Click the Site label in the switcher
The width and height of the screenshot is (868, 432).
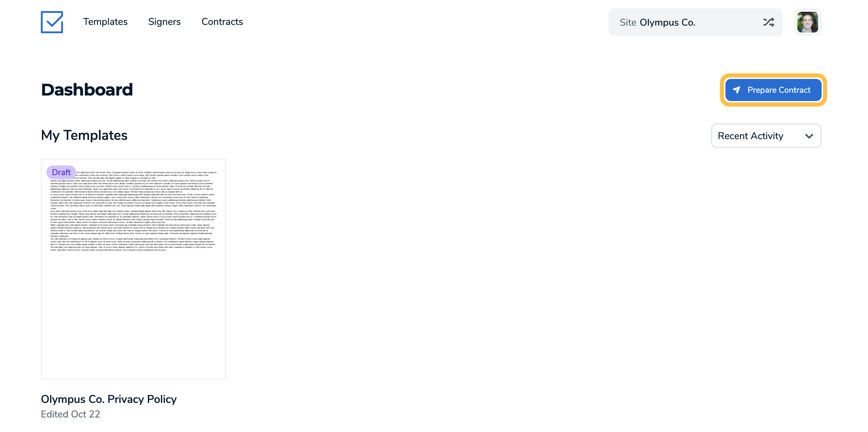click(628, 22)
